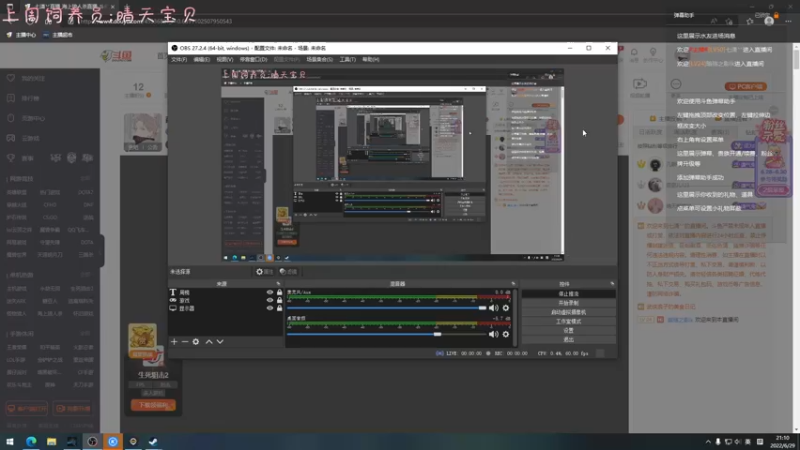Open the 视图(V) menu in OBS
The image size is (800, 450).
tap(224, 60)
